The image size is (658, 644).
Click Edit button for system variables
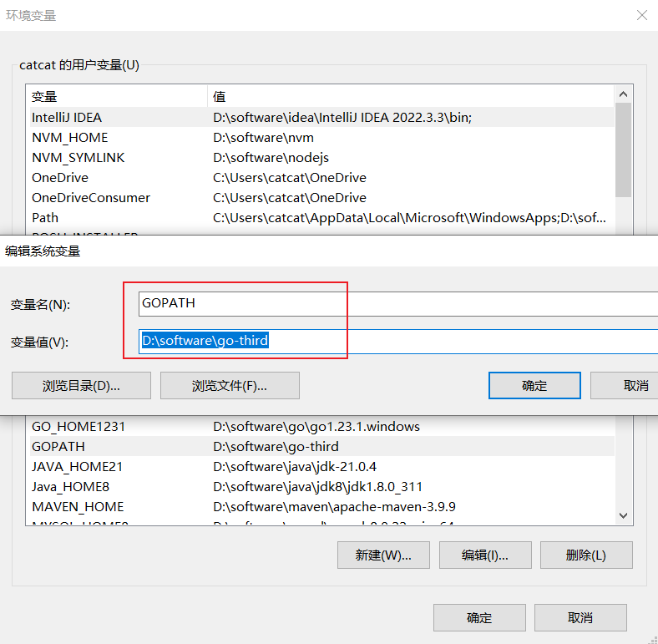(485, 555)
